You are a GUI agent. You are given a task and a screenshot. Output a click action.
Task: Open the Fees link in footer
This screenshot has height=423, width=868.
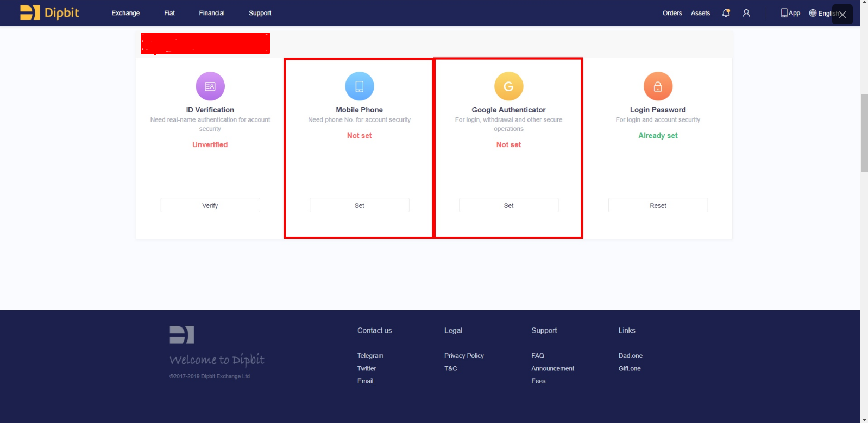click(539, 381)
